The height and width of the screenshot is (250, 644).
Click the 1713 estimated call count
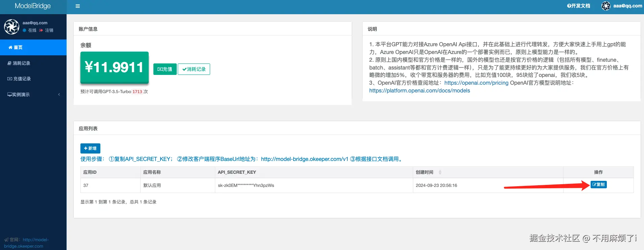137,92
